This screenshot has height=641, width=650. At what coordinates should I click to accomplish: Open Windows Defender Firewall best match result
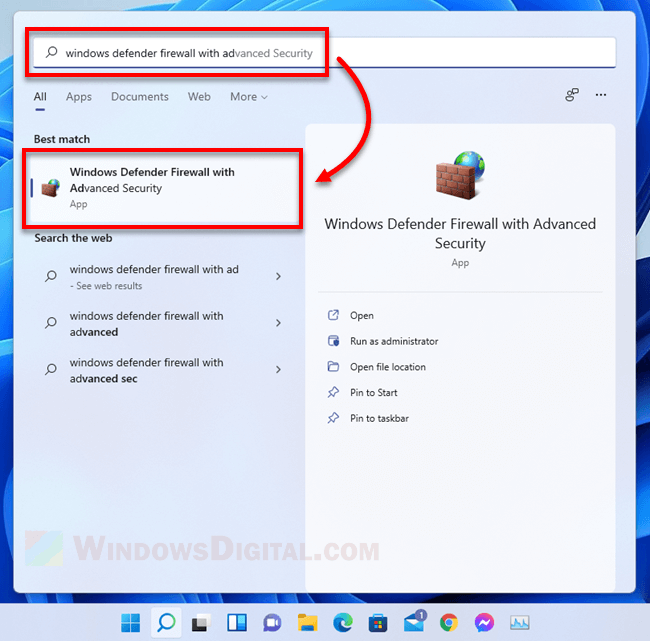(x=162, y=188)
